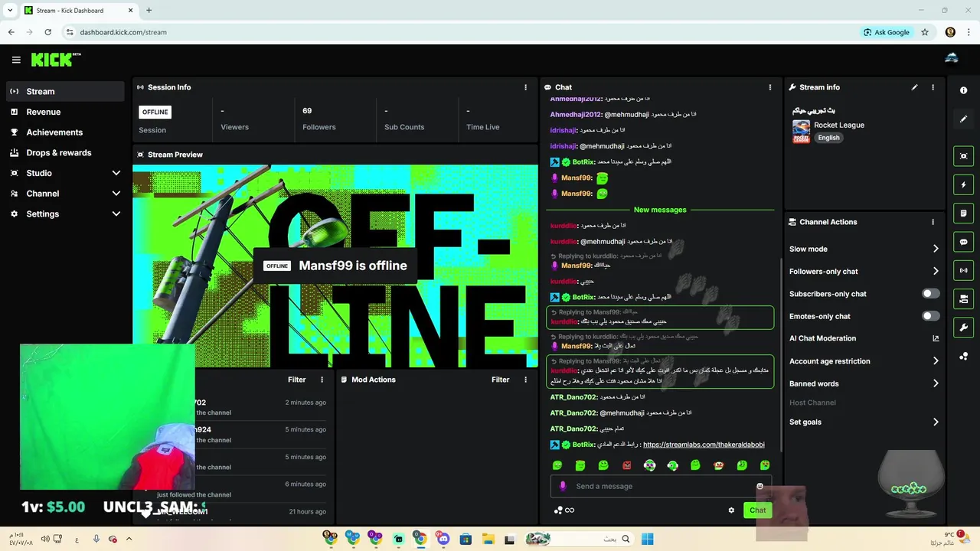This screenshot has height=551, width=980.
Task: Open the Chat panel three-dot menu
Action: click(x=770, y=87)
